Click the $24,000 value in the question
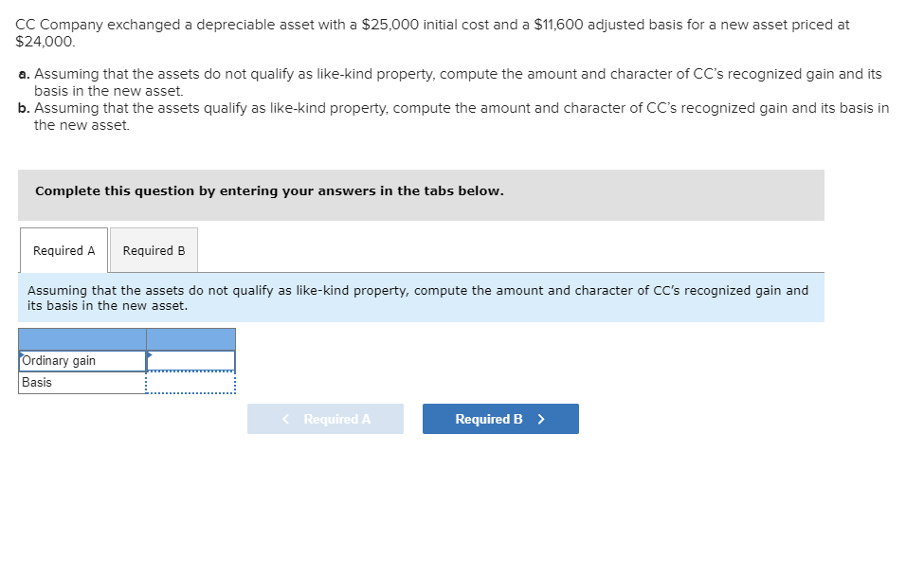The image size is (924, 579). [41, 40]
